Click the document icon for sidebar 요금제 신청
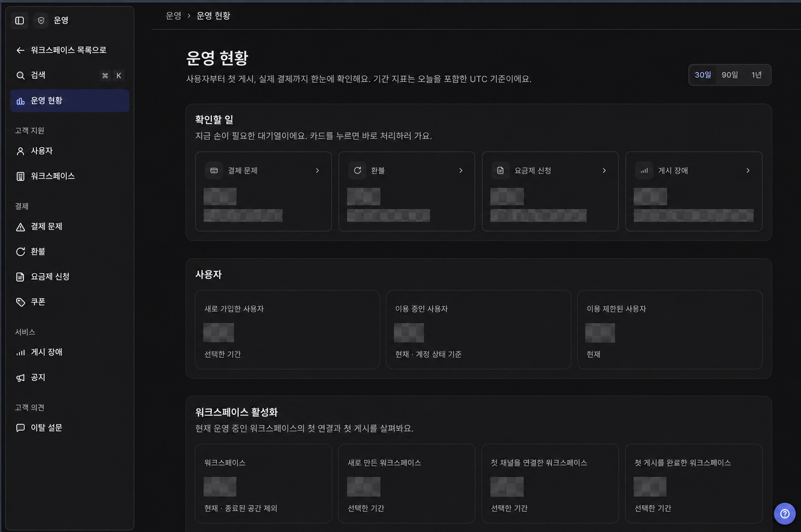The height and width of the screenshot is (532, 801). [x=20, y=276]
